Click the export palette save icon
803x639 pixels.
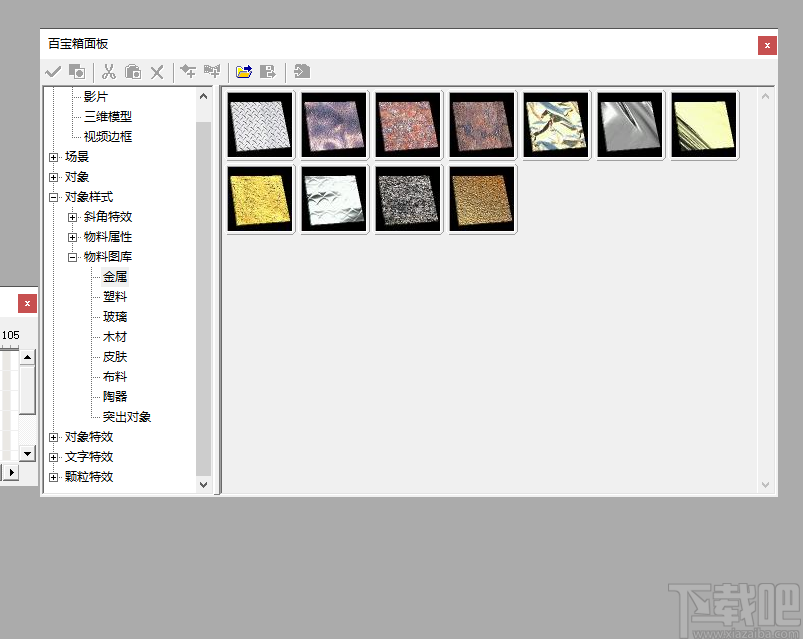(267, 71)
